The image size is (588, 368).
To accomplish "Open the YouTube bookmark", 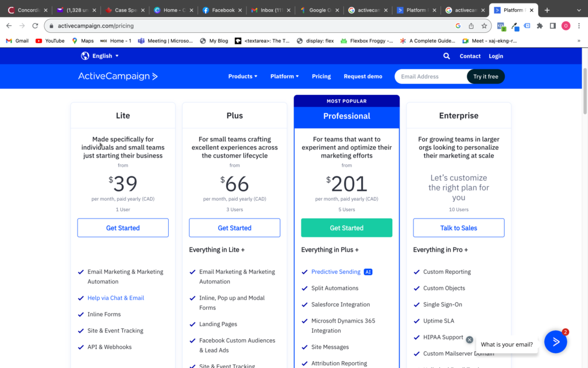I will [x=50, y=41].
